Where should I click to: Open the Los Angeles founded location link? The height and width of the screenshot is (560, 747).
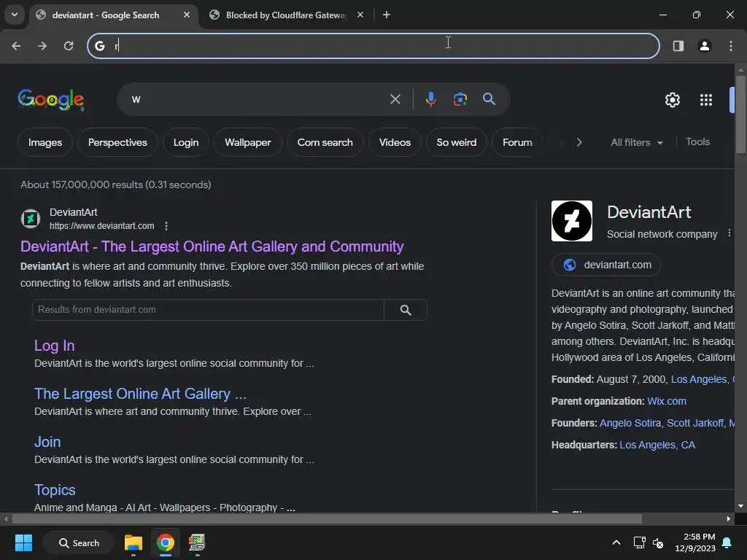(x=699, y=379)
